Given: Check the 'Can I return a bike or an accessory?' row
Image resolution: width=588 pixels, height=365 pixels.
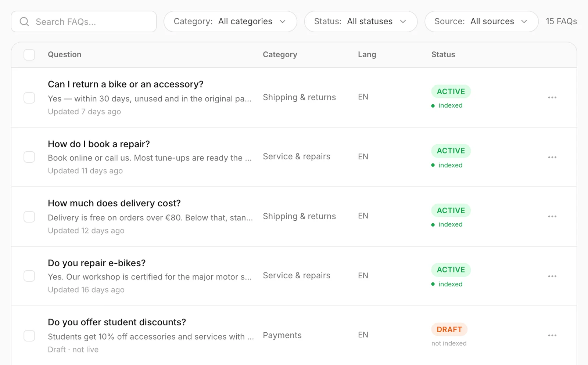Looking at the screenshot, I should click(x=29, y=98).
